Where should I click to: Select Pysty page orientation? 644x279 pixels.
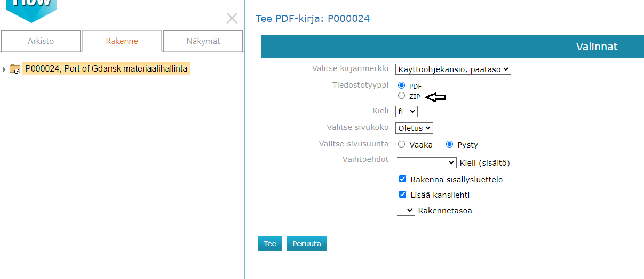[449, 144]
